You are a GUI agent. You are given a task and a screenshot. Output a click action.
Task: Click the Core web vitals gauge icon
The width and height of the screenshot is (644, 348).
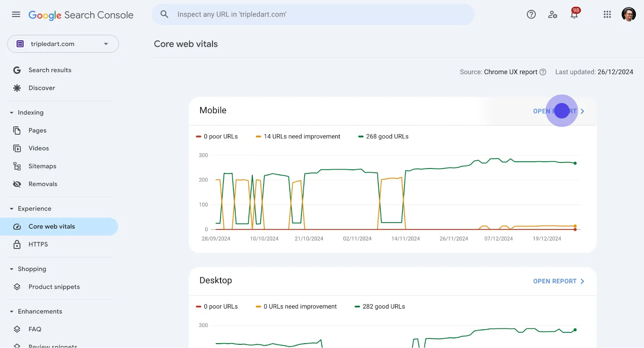tap(17, 227)
